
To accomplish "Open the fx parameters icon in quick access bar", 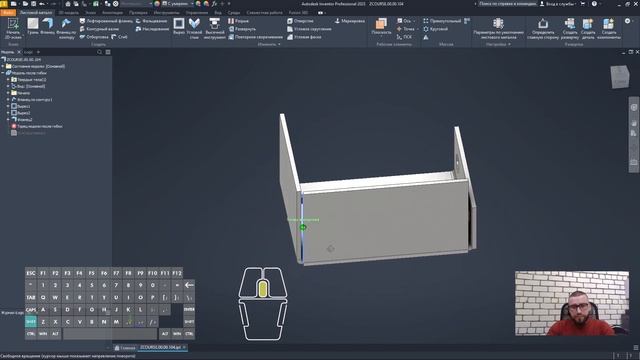I will pos(215,4).
